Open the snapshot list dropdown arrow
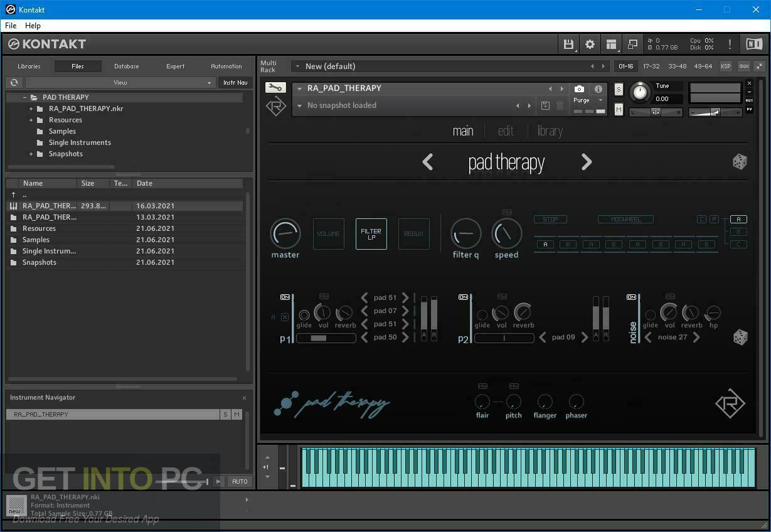The width and height of the screenshot is (771, 532). 299,105
